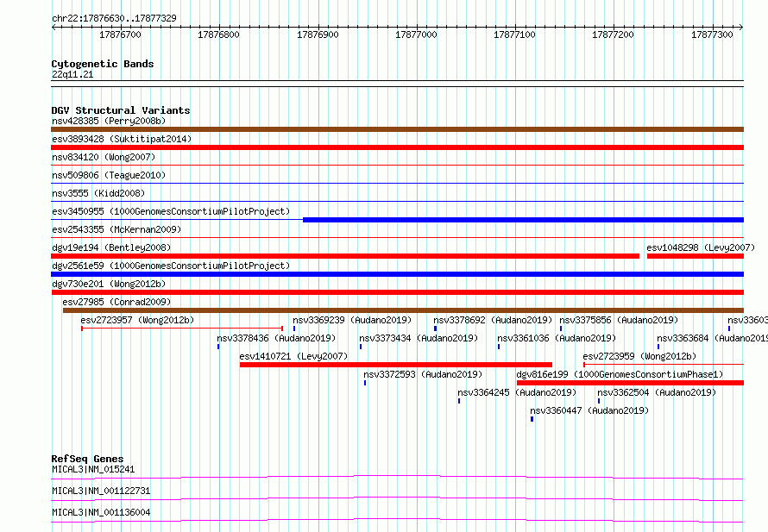
Task: Click the nsv3378436 (Audano2019) blue marker
Action: pyautogui.click(x=218, y=347)
